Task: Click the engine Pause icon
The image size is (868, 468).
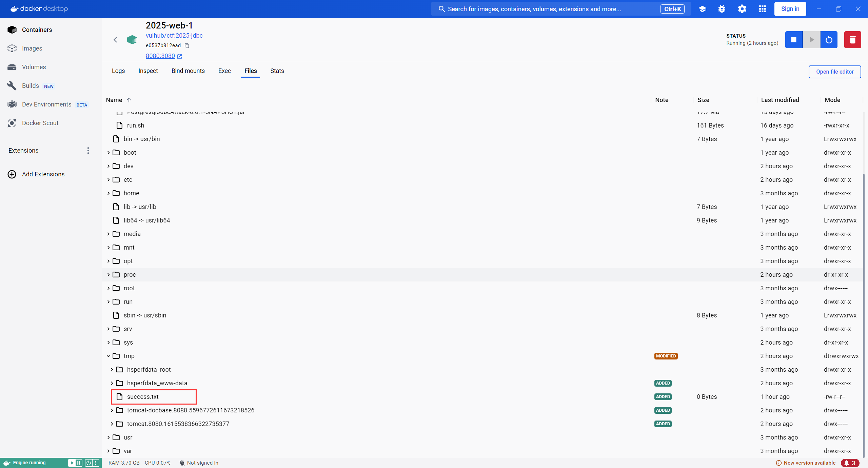Action: tap(79, 463)
